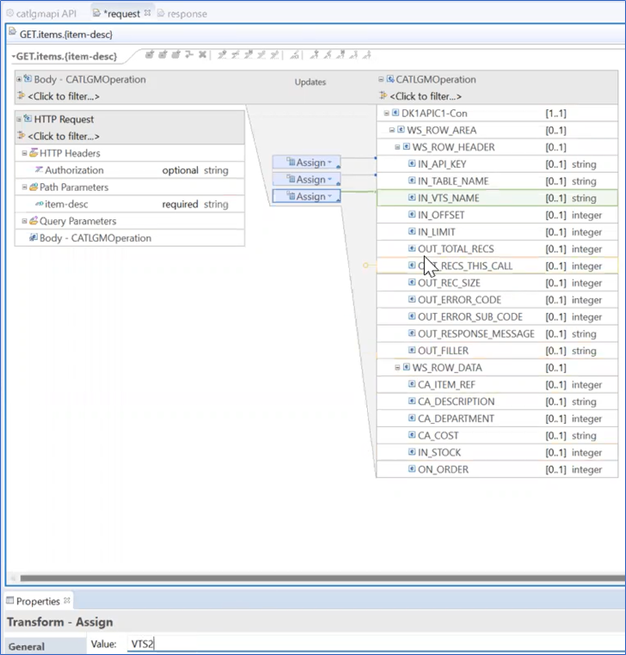Select the OUT_FILLER row

coord(497,350)
